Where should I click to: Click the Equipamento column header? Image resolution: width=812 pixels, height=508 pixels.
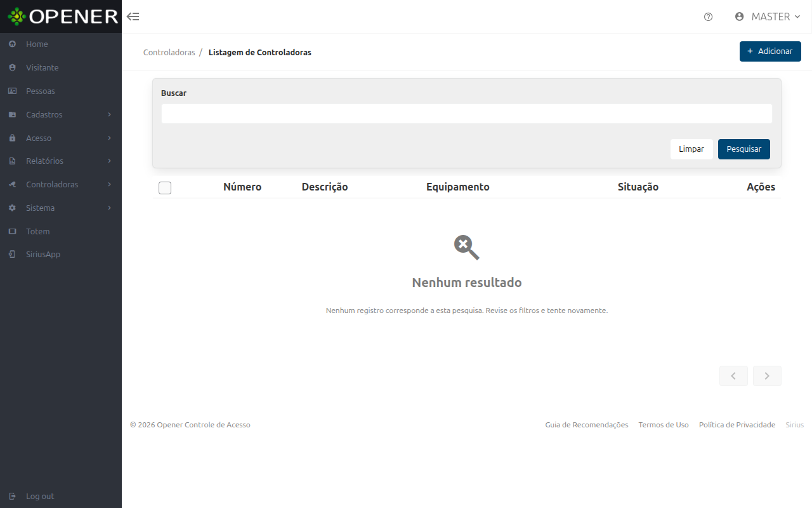pyautogui.click(x=458, y=187)
